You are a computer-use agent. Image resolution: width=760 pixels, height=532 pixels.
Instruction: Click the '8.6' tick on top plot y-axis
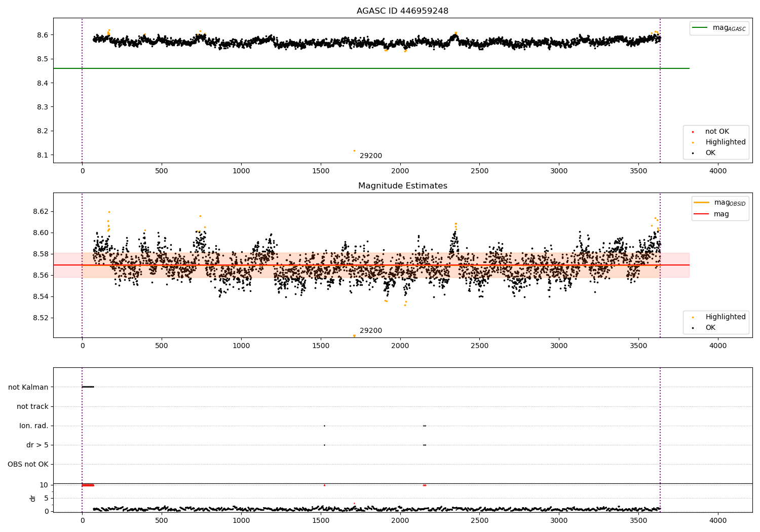(x=43, y=35)
